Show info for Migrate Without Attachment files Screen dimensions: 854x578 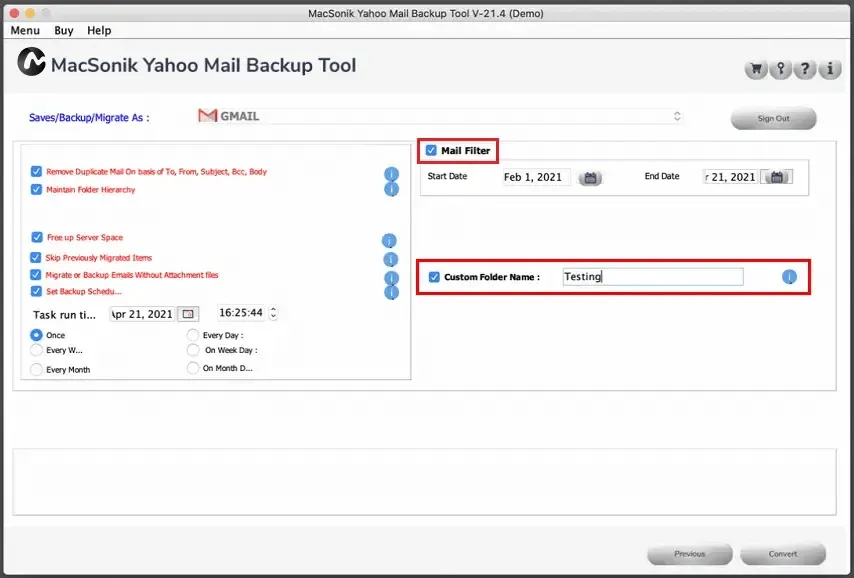391,278
